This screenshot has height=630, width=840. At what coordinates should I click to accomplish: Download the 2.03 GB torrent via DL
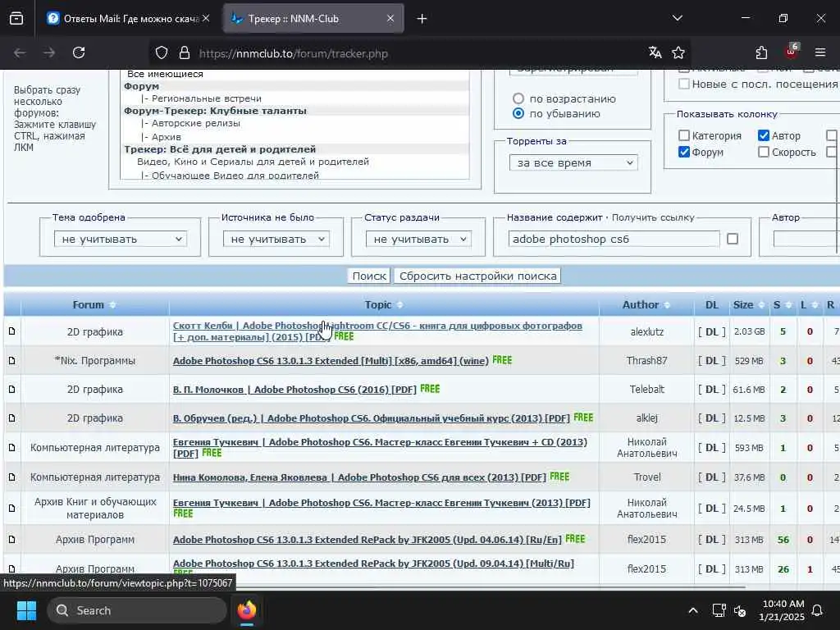(711, 332)
